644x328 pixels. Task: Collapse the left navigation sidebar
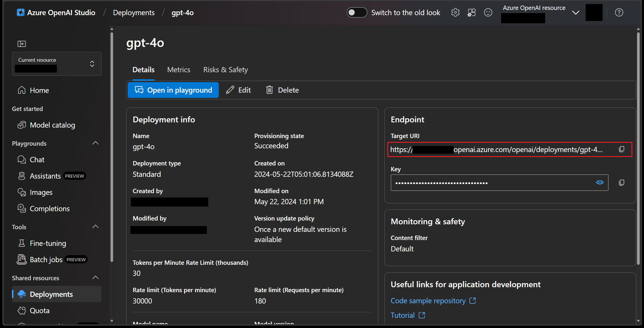[x=22, y=44]
